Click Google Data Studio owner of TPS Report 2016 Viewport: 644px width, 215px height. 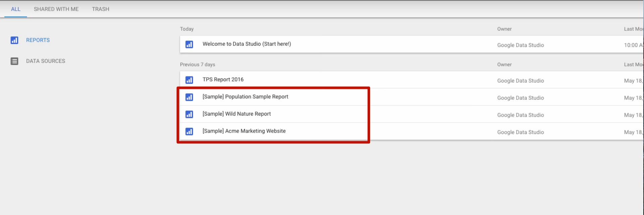click(x=521, y=81)
